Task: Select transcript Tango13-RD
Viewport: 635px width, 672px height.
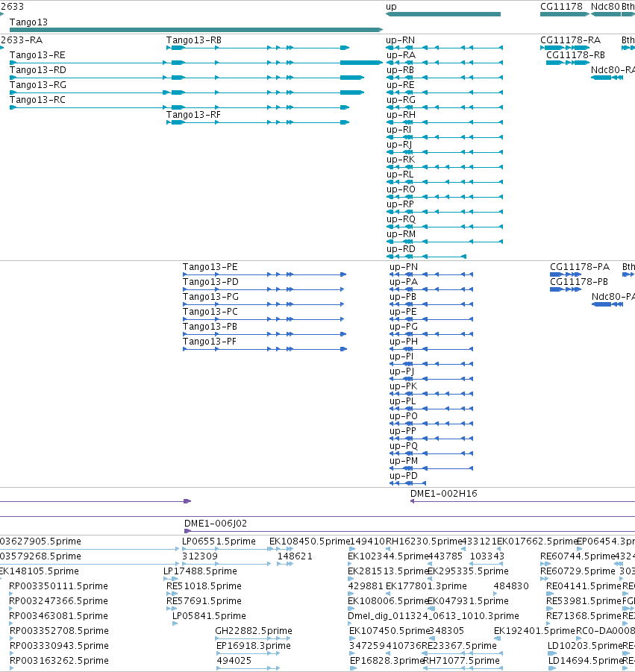Action: point(187,78)
